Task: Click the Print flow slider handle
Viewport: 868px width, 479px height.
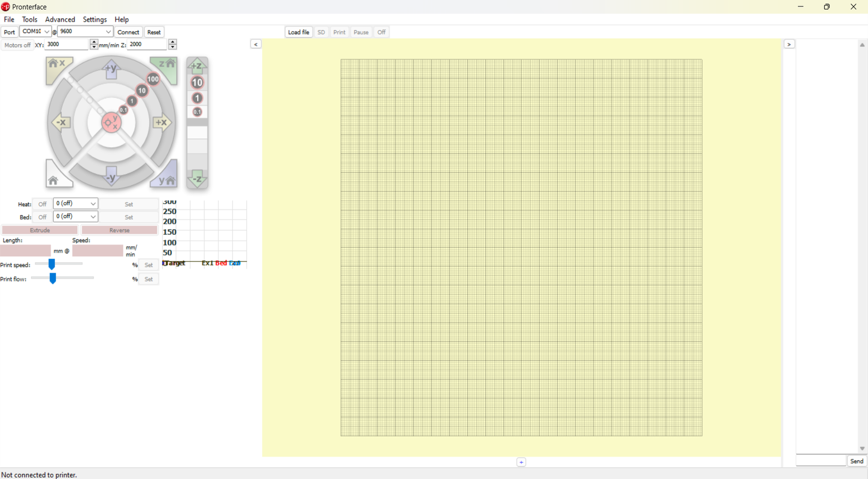Action: [x=53, y=278]
